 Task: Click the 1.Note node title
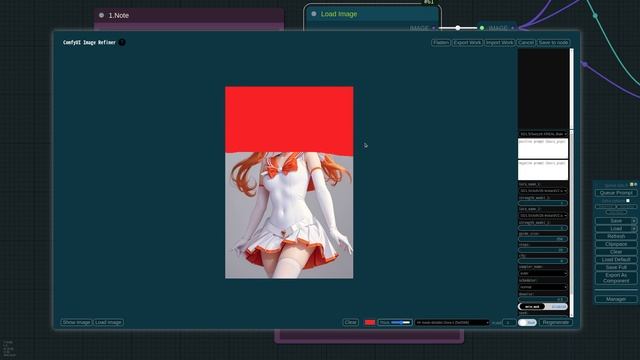(x=119, y=15)
